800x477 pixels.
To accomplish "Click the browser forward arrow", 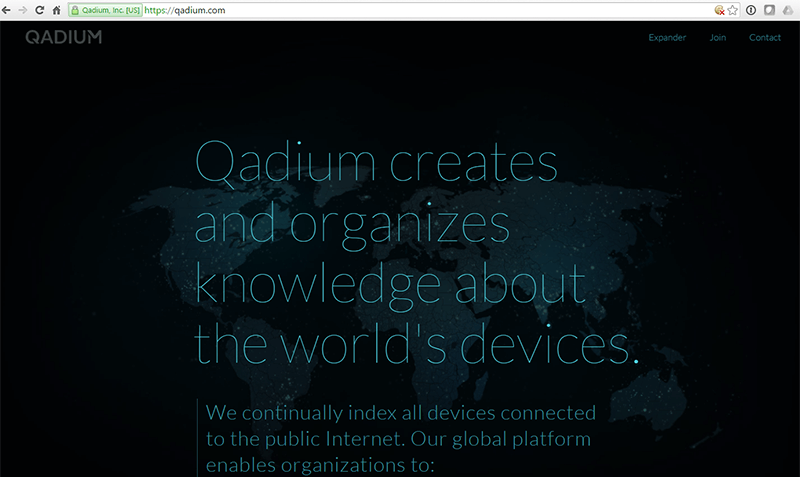I will (x=23, y=10).
